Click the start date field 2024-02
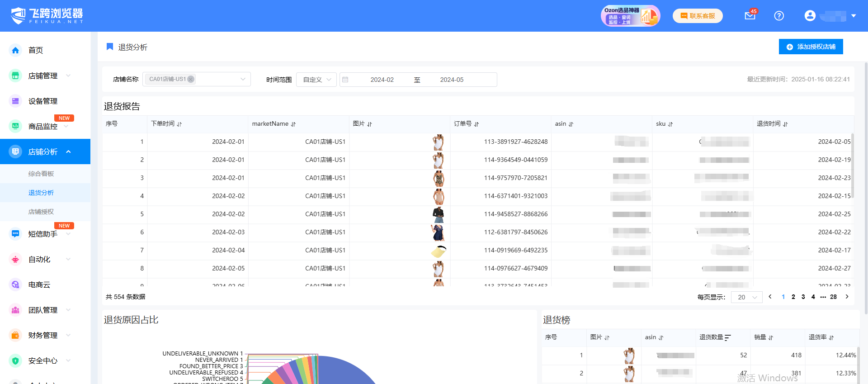This screenshot has width=868, height=384. [x=382, y=80]
